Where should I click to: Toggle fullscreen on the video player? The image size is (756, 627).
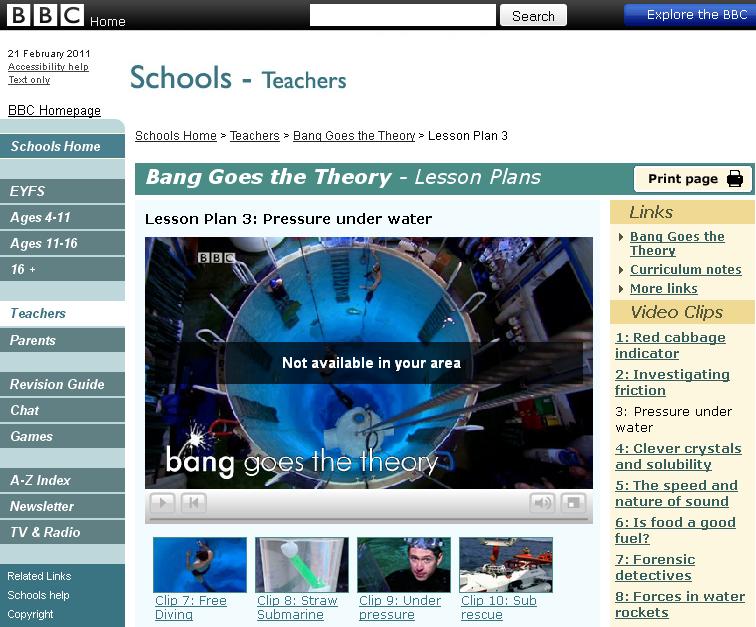[573, 503]
